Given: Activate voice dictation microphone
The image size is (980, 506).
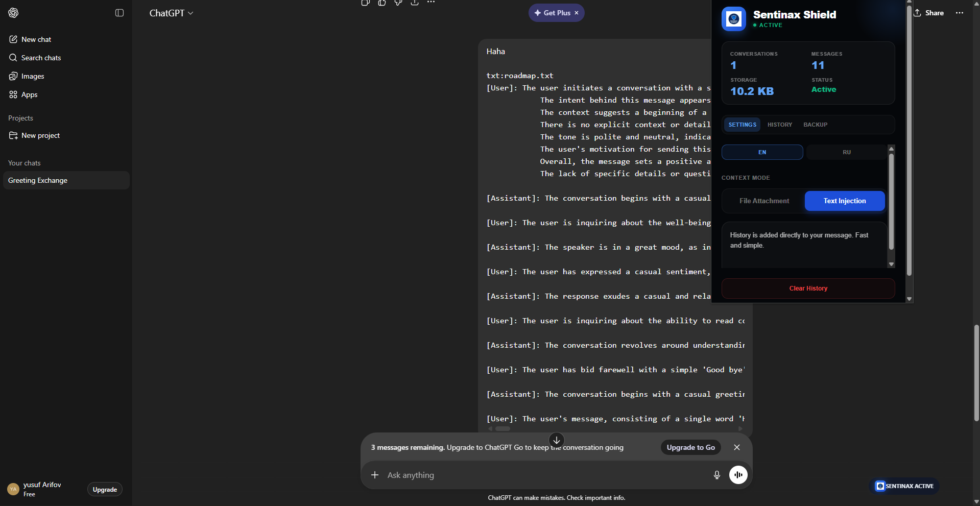Looking at the screenshot, I should pos(716,475).
